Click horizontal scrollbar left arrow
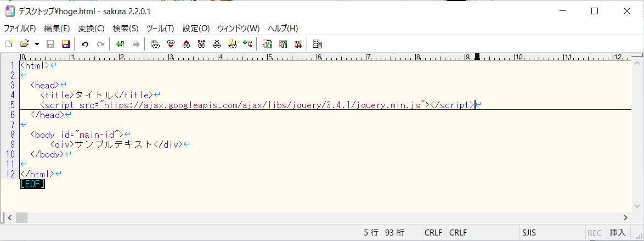644x241 pixels. [x=10, y=217]
